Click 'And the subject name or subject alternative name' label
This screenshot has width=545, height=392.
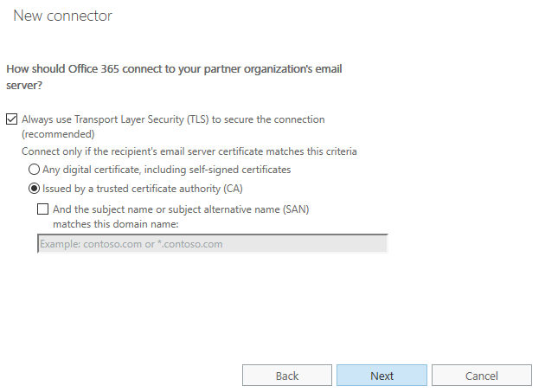point(164,209)
